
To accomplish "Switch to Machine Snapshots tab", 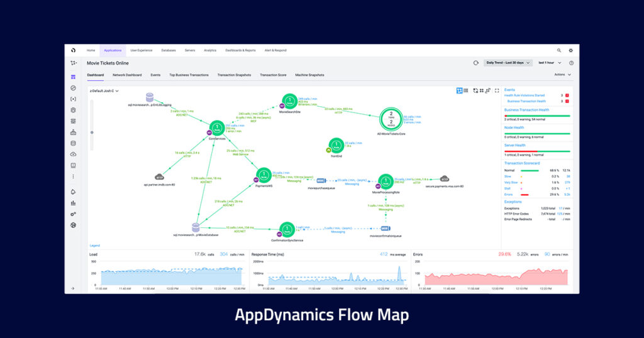I will click(309, 75).
